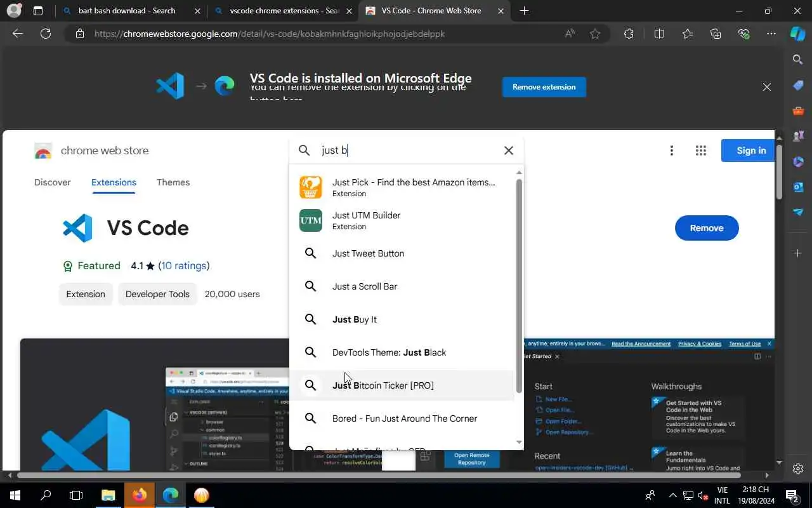The image size is (812, 508).
Task: Dismiss the VS Code installed banner
Action: coord(767,87)
